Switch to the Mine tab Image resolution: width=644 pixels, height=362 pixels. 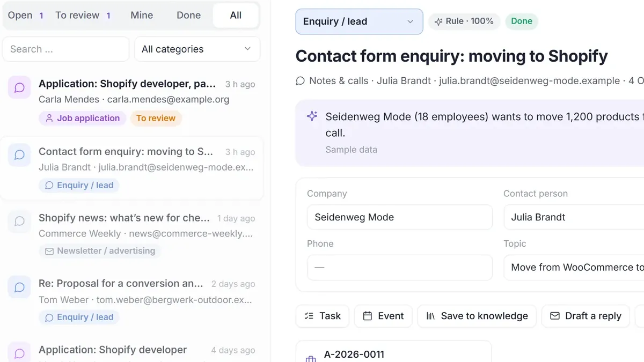coord(142,15)
